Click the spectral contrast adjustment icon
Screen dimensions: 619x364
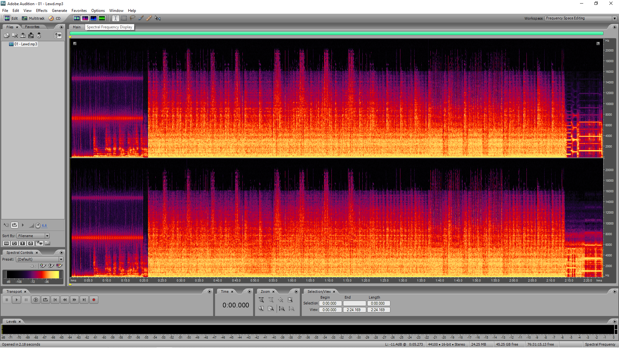click(x=51, y=266)
